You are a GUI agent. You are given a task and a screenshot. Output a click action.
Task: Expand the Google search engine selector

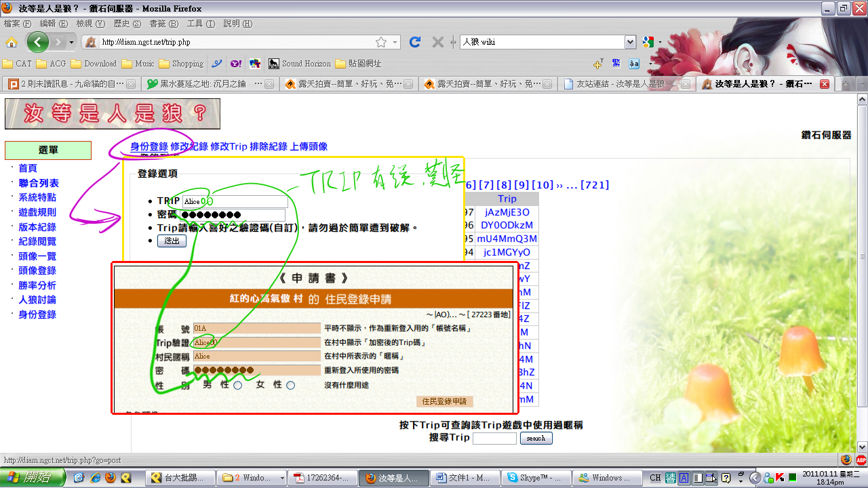click(652, 42)
